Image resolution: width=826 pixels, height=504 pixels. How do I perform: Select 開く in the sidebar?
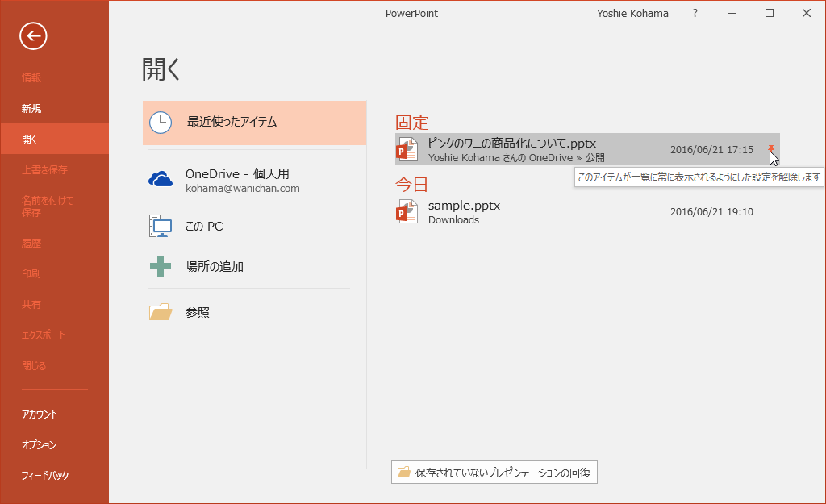(55, 139)
